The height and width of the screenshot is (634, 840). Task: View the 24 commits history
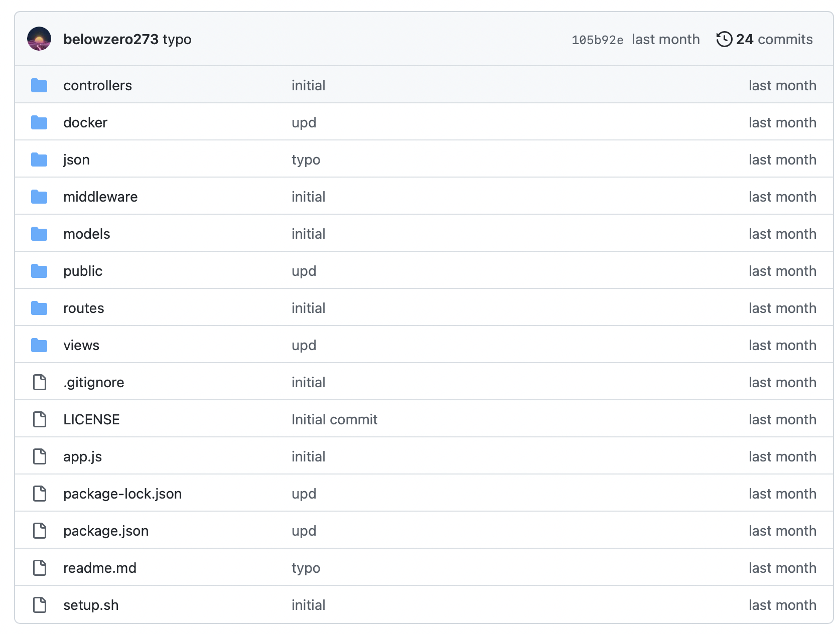tap(774, 39)
